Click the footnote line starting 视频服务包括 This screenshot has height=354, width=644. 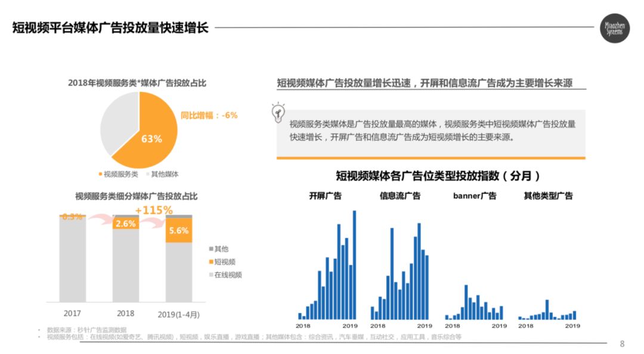pos(254,337)
